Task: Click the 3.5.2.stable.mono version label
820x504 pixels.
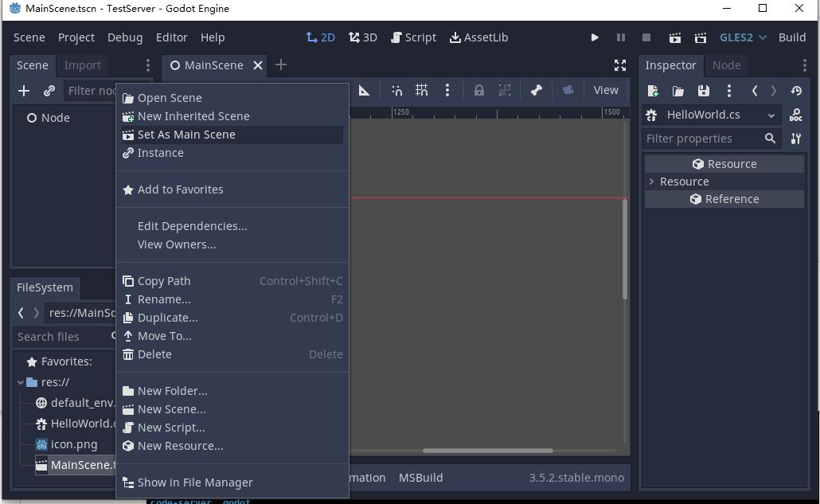Action: [x=576, y=478]
